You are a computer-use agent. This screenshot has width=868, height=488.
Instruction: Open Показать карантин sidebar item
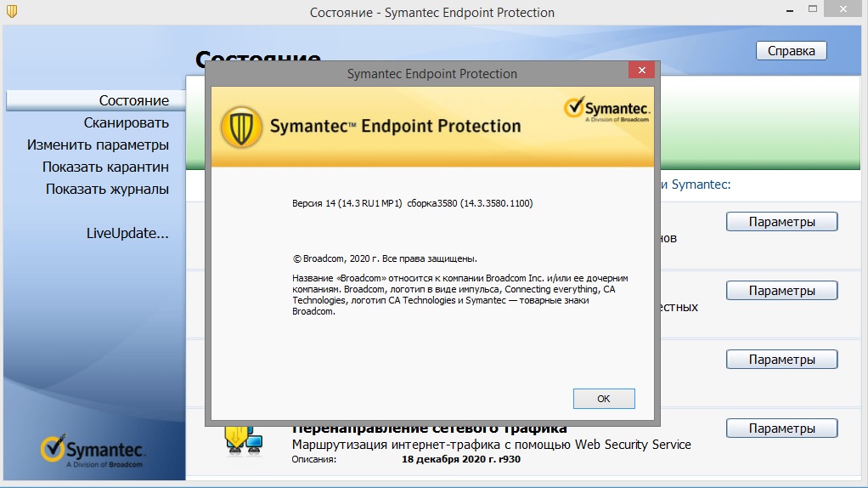coord(105,167)
